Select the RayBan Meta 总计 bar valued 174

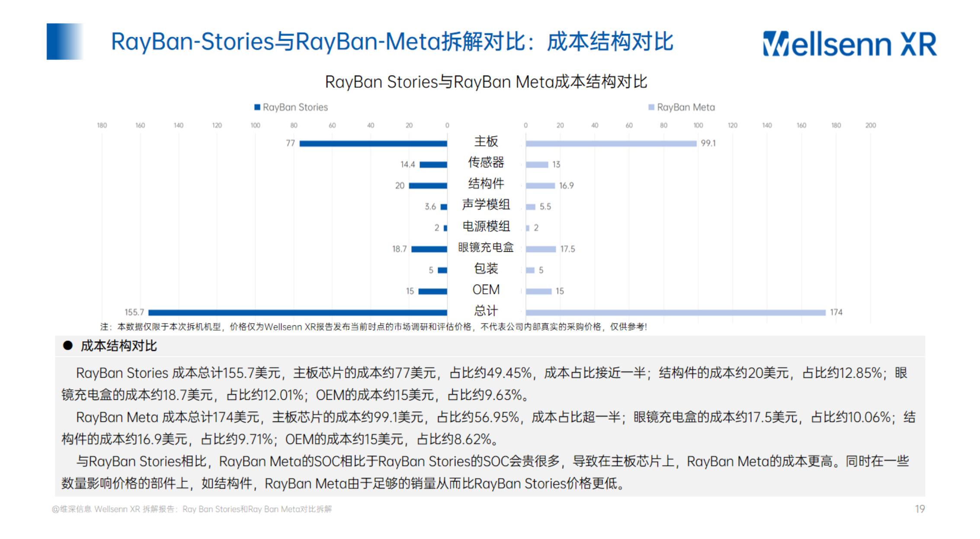tap(676, 312)
